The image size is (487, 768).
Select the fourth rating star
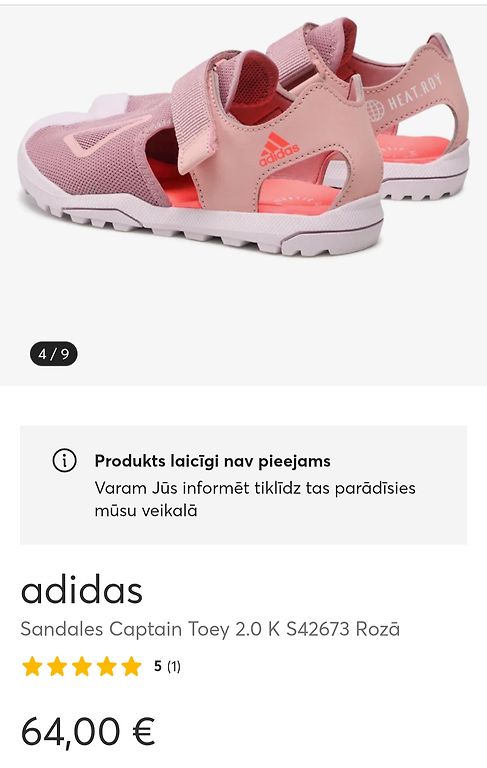pyautogui.click(x=106, y=667)
